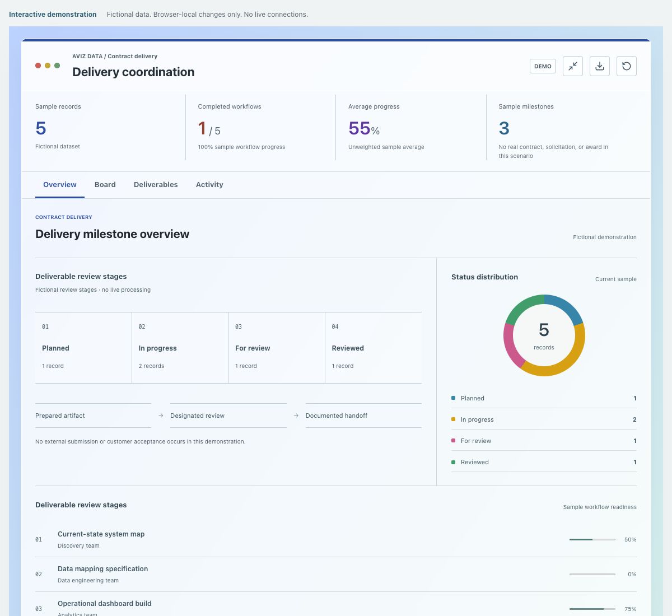The height and width of the screenshot is (616, 672).
Task: Click the blue Planned legend swatch
Action: (x=453, y=398)
